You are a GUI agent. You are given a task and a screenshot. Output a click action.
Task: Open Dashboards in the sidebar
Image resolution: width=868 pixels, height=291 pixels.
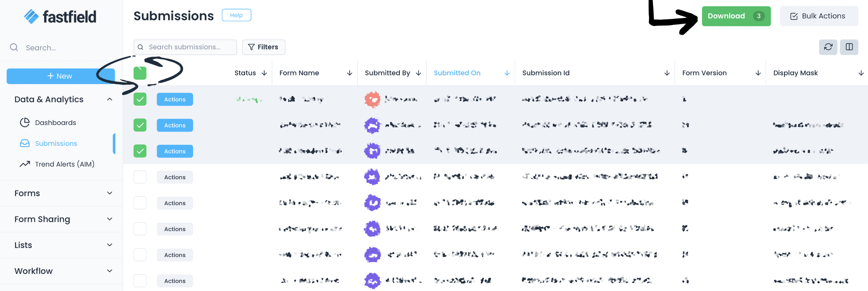tap(55, 123)
